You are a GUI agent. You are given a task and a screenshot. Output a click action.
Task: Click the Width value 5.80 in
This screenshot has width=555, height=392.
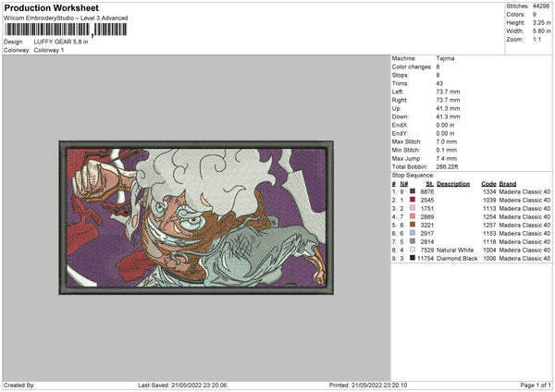coord(541,31)
